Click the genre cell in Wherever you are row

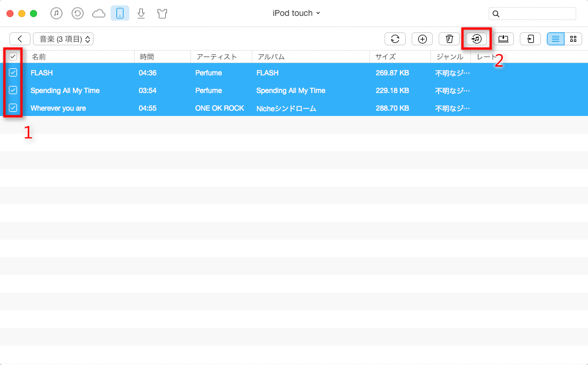click(x=452, y=108)
